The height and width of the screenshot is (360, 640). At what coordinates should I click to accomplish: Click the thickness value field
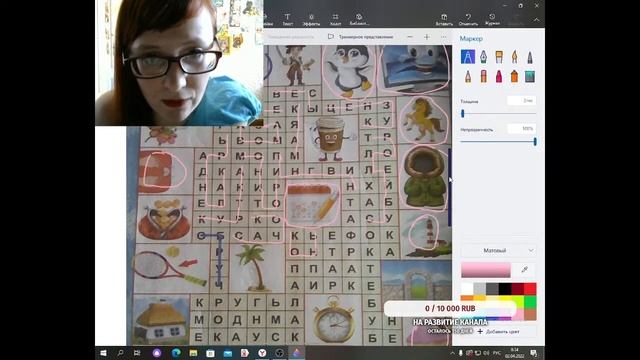(x=521, y=100)
